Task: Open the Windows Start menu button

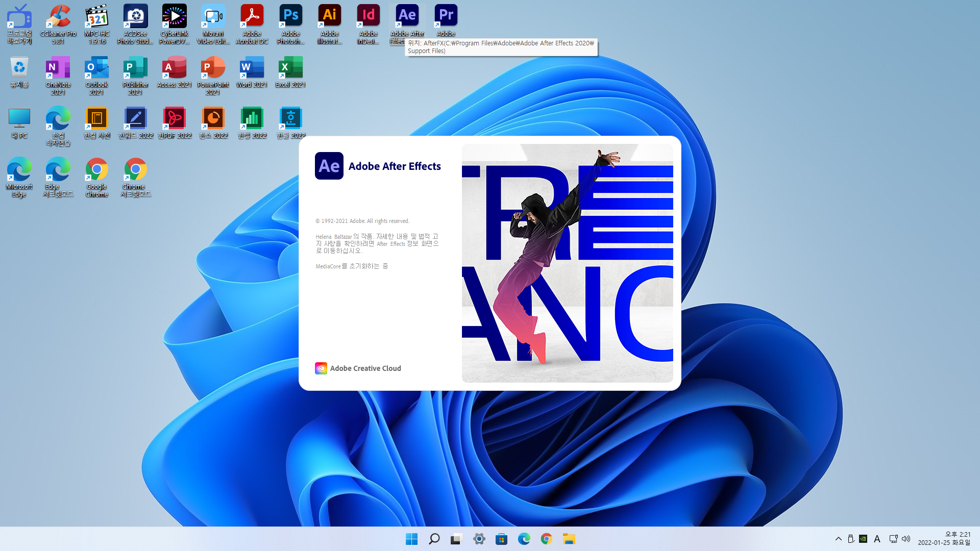Action: (x=411, y=539)
